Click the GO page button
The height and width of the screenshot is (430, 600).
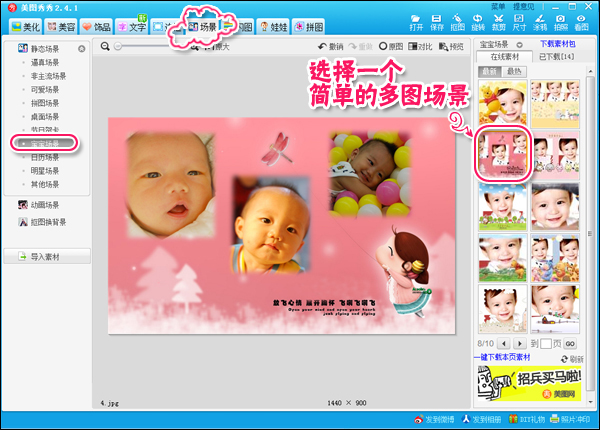570,344
